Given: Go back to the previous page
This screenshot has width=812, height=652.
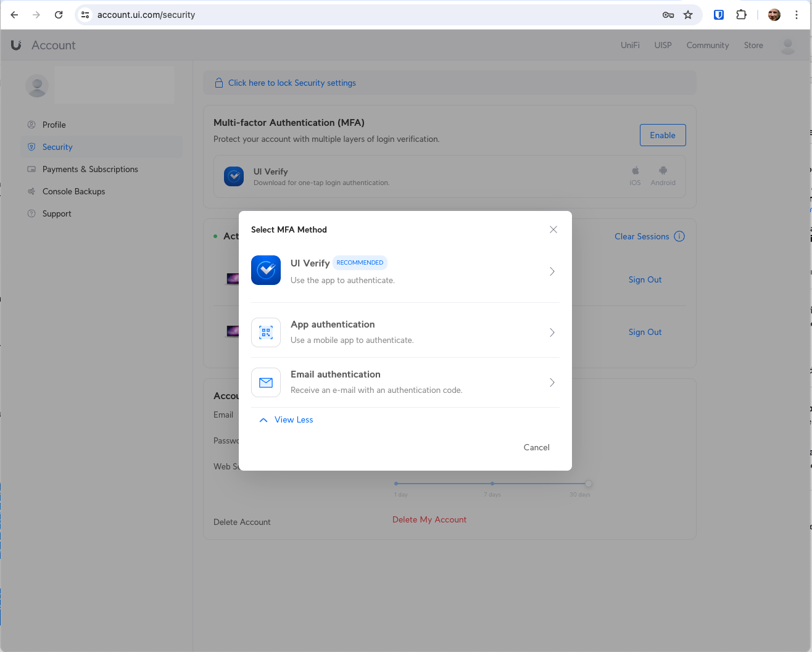Looking at the screenshot, I should [x=14, y=15].
